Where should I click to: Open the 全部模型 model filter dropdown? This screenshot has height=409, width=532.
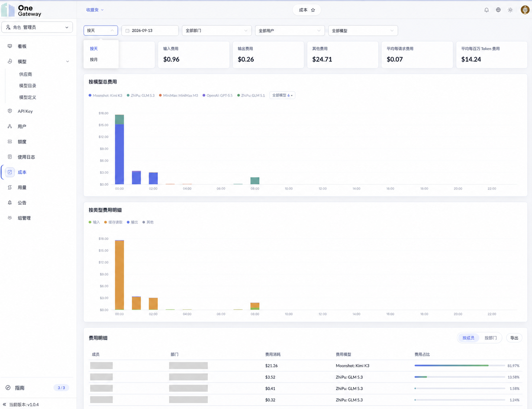point(363,31)
